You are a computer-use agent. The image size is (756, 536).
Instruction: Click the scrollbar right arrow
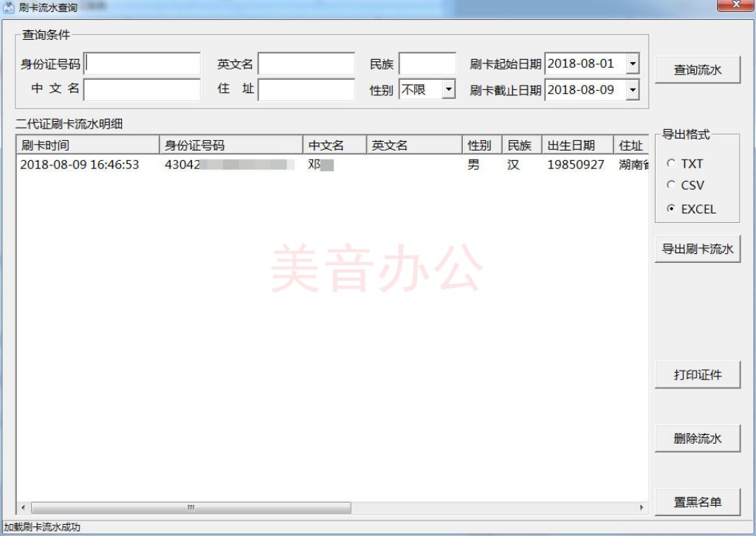(x=642, y=508)
